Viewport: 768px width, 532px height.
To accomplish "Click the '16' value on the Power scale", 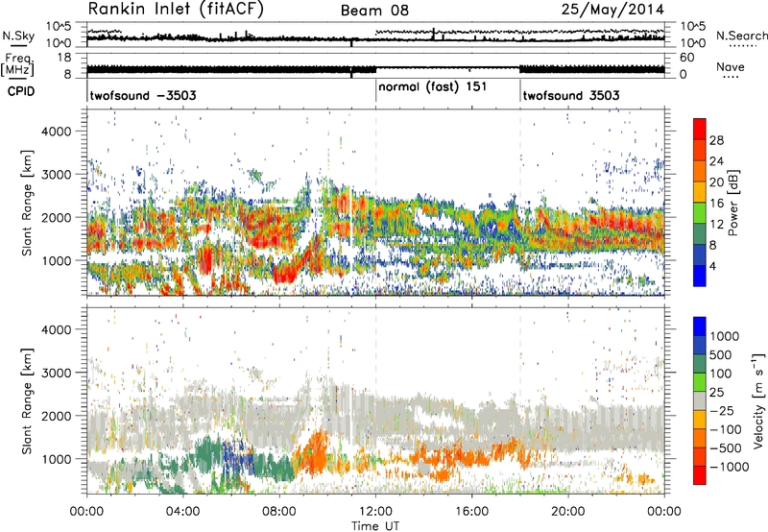I will (x=716, y=204).
